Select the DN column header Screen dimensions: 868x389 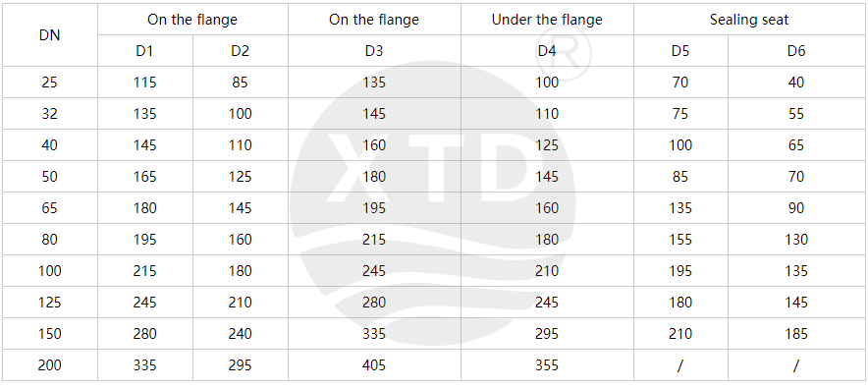pyautogui.click(x=50, y=35)
